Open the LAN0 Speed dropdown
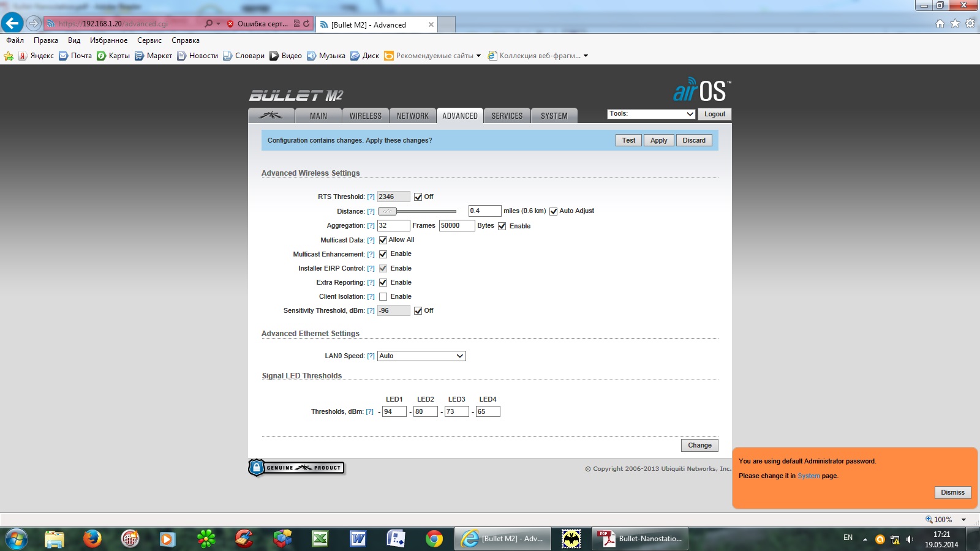Screen dimensions: 980x551 421,356
